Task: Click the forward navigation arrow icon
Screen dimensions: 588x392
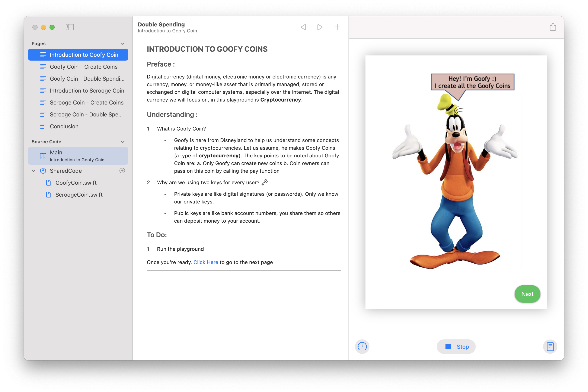Action: pos(319,27)
